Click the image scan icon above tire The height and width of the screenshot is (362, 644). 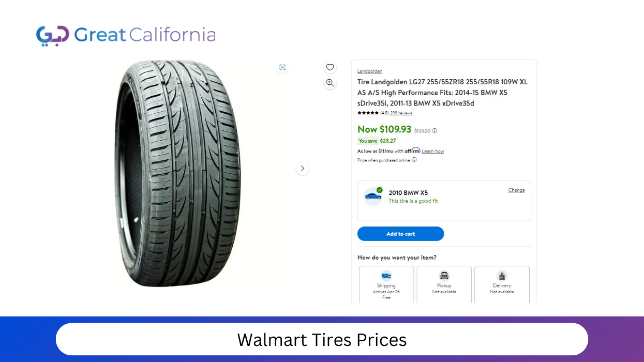click(x=282, y=67)
